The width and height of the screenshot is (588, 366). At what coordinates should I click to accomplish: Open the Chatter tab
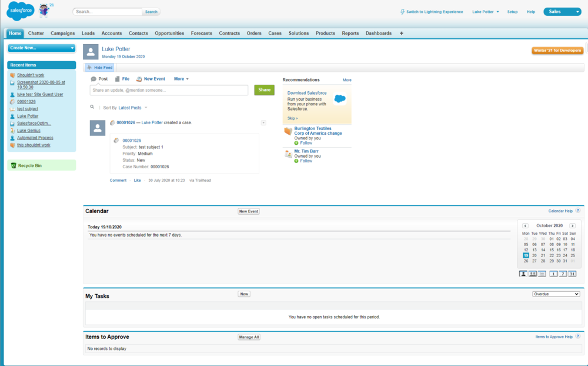(36, 33)
